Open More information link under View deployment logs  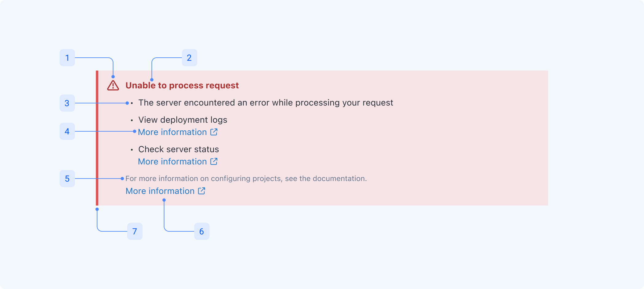172,132
